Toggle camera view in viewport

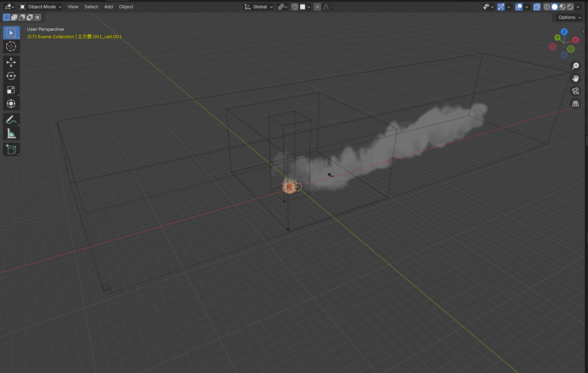pyautogui.click(x=576, y=91)
